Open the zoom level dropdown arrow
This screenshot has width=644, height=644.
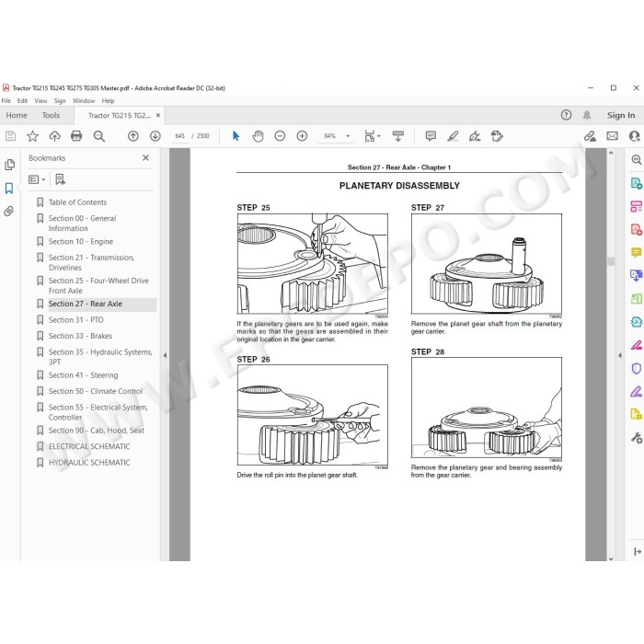[349, 136]
